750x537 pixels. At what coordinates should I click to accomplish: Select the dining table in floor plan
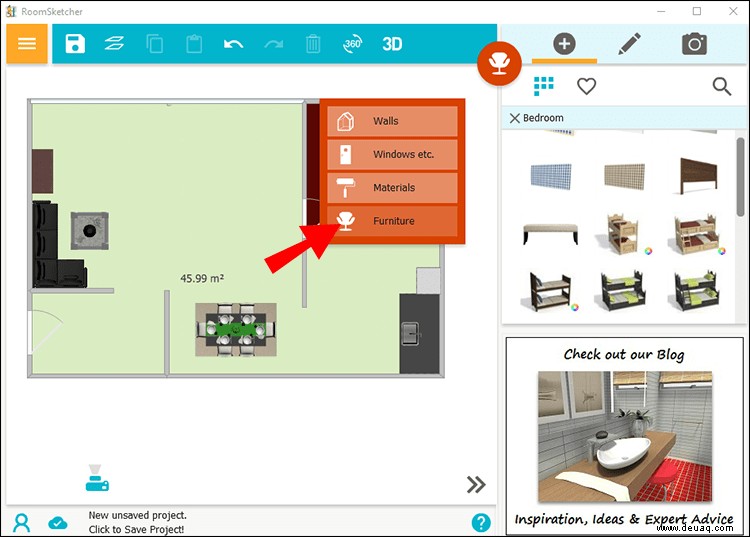pyautogui.click(x=236, y=330)
